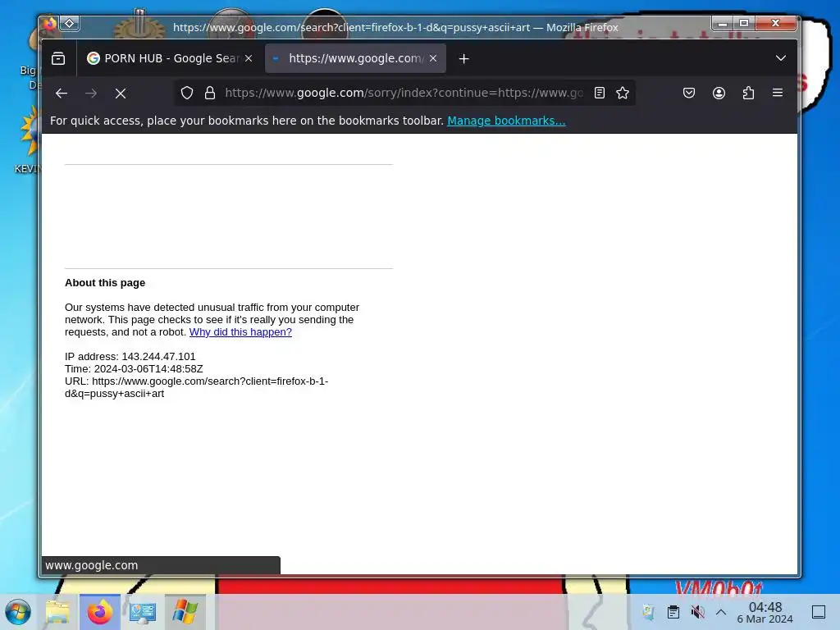Close the Mozilla Firefox window
Image resolution: width=840 pixels, height=630 pixels.
776,23
